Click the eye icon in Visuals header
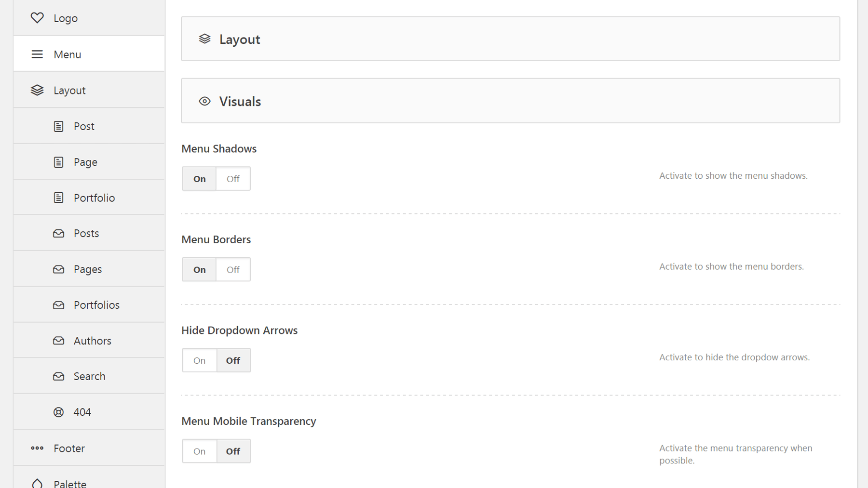Viewport: 868px width, 488px height. [x=204, y=101]
